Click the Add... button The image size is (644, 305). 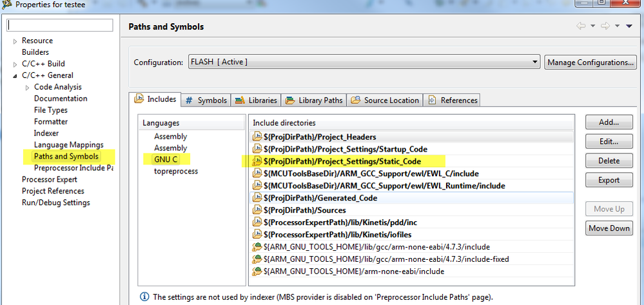coord(609,122)
